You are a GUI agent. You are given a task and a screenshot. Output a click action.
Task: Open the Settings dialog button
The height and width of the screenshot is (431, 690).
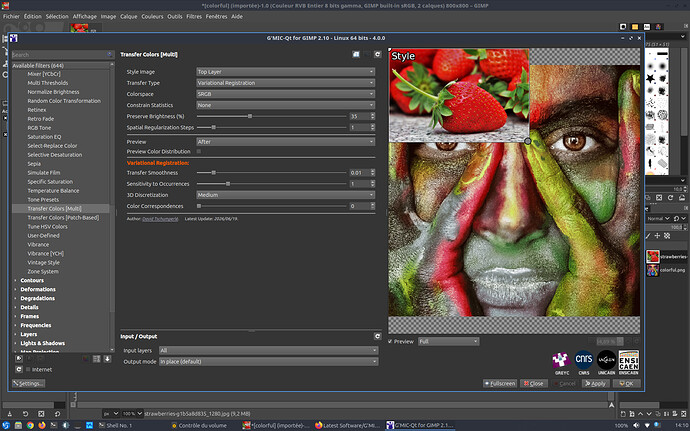(x=29, y=383)
